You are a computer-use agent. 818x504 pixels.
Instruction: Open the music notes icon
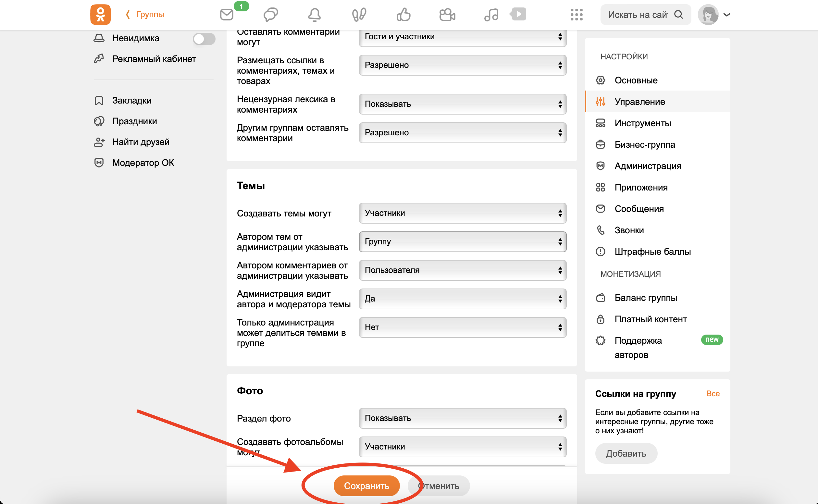click(x=491, y=15)
